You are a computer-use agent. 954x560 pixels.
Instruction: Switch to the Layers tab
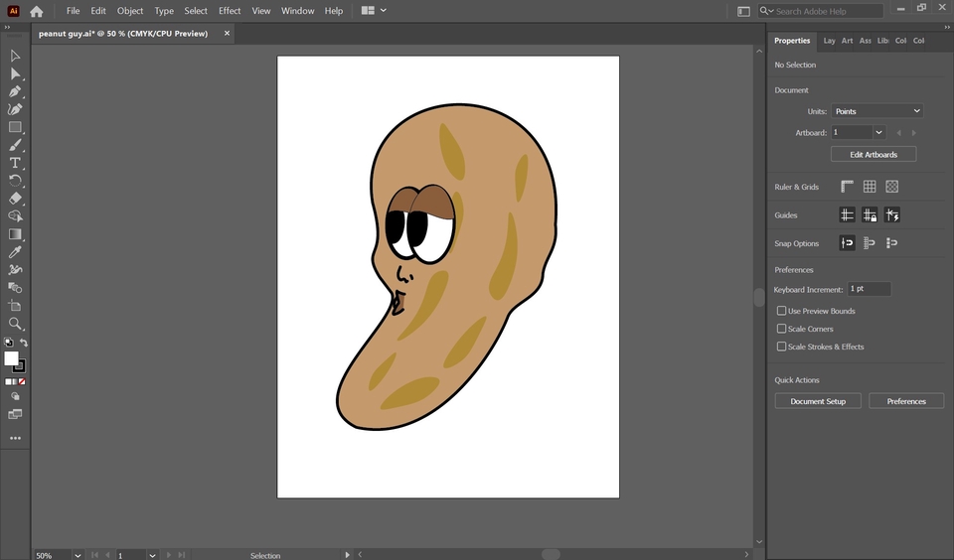tap(829, 41)
